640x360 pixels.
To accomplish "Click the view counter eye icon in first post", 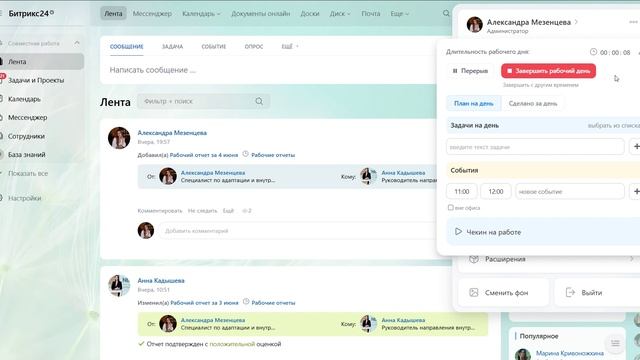I will pos(245,211).
